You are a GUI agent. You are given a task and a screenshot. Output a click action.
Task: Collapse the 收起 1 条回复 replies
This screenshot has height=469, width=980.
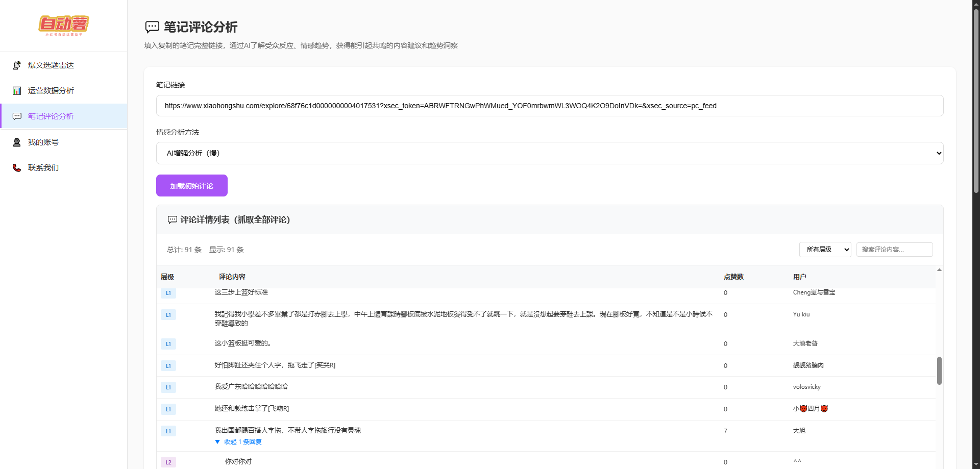coord(238,441)
